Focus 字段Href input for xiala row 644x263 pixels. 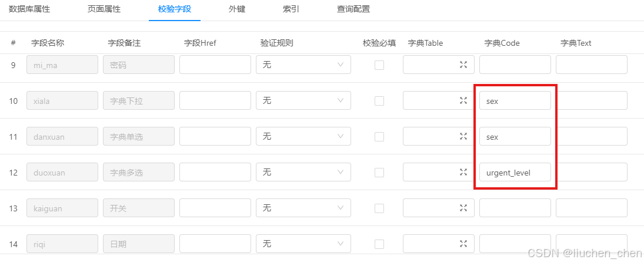click(215, 100)
